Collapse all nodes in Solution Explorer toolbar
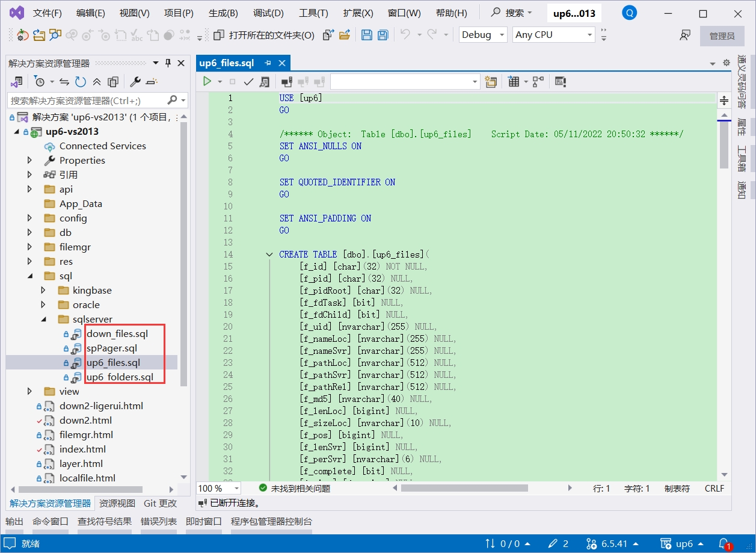Screen dimensions: 756x553 (x=97, y=81)
